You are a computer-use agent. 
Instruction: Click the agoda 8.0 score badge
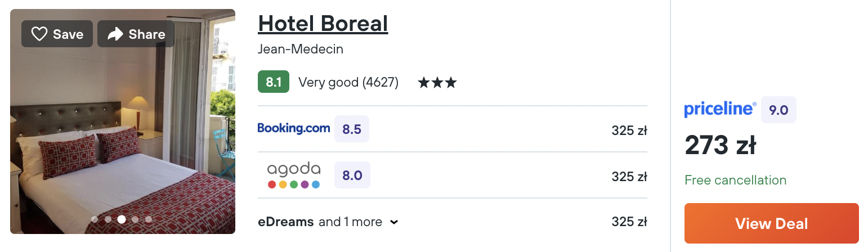coord(352,175)
